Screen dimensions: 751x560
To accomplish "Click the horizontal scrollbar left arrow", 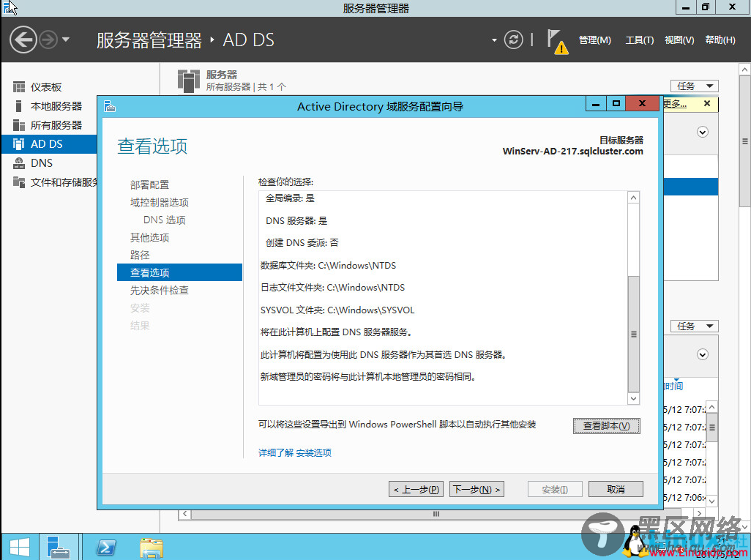I will [x=185, y=514].
